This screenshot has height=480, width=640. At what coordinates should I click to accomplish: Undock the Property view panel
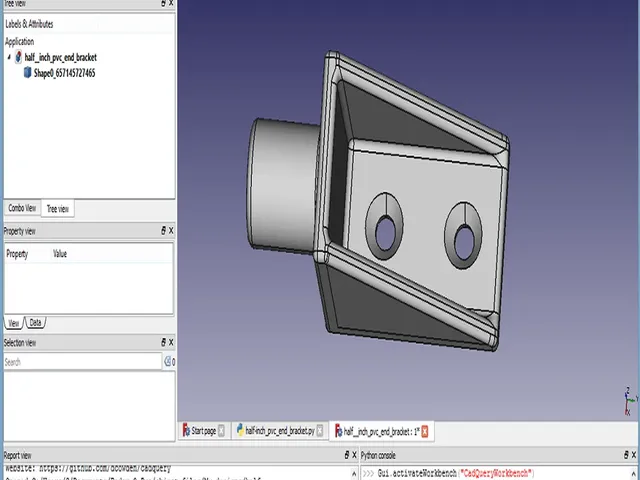[163, 231]
